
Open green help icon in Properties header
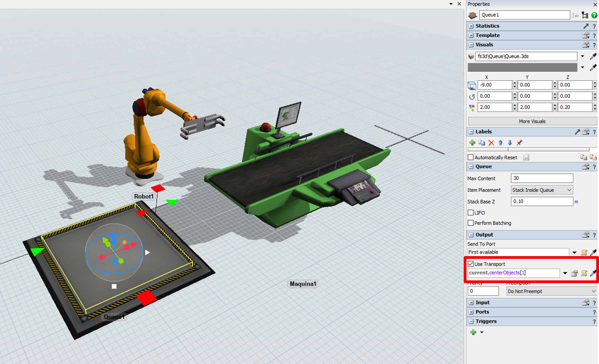click(x=594, y=15)
